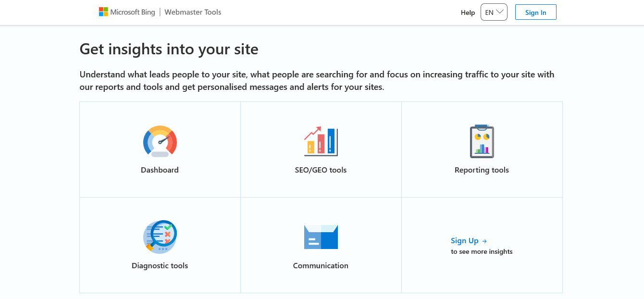This screenshot has height=299, width=644.
Task: Open the Help link in header
Action: coord(468,12)
